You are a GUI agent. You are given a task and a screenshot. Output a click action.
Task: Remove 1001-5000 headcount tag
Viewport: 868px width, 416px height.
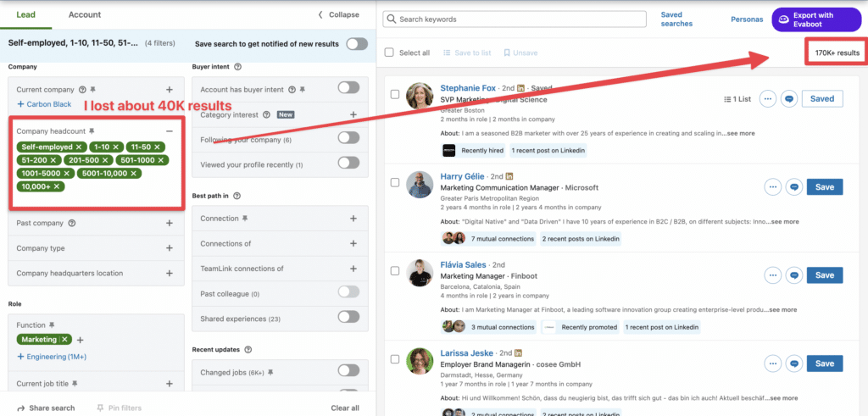(x=66, y=173)
